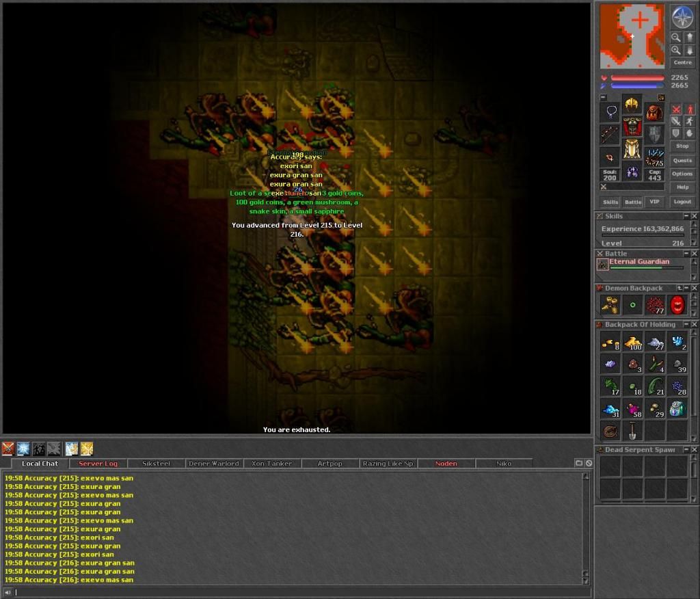Viewport: 700px width, 599px height.
Task: Toggle the Battle window
Action: [x=632, y=202]
